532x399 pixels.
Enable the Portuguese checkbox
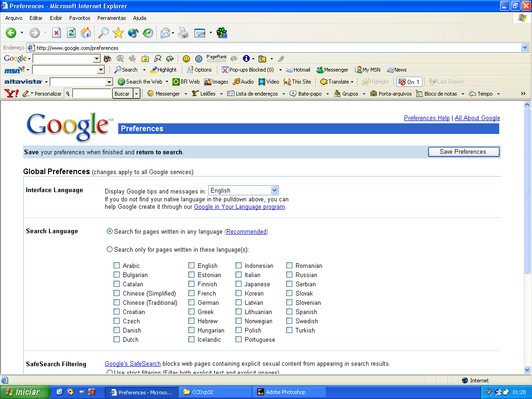pyautogui.click(x=238, y=339)
